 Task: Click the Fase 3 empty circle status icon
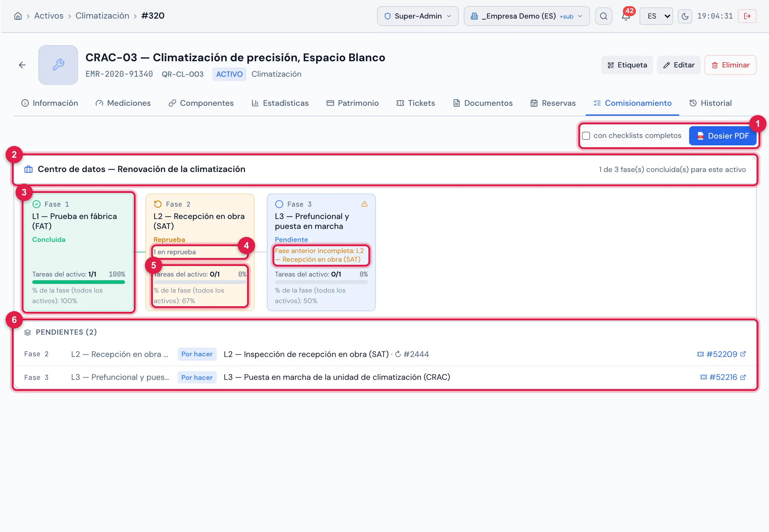coord(279,204)
